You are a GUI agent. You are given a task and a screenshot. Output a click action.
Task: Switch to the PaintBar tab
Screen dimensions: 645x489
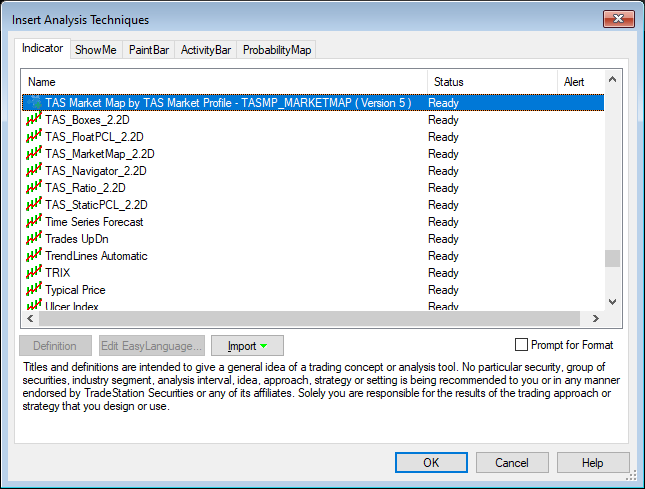click(x=149, y=50)
